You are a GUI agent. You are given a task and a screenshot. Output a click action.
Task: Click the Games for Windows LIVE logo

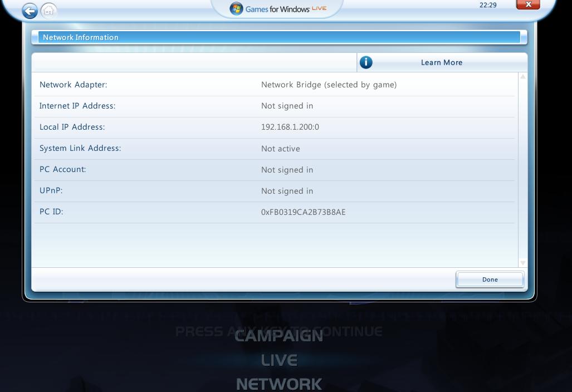pos(278,9)
